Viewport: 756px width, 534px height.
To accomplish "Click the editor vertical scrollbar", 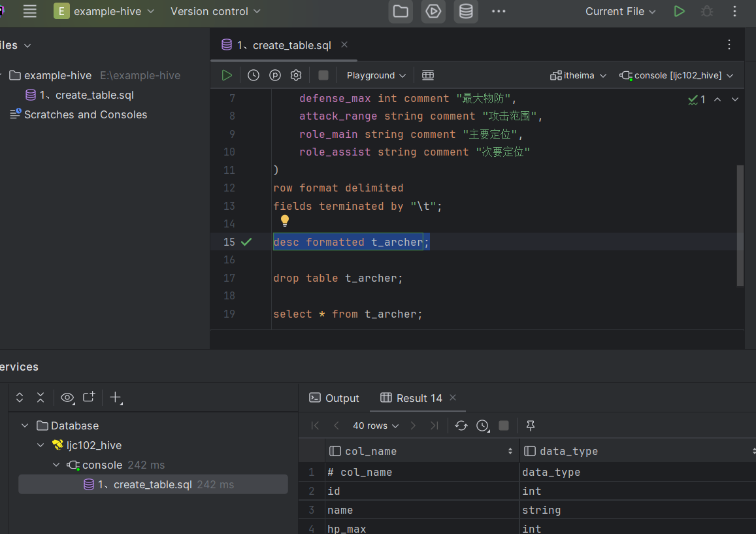I will 740,225.
